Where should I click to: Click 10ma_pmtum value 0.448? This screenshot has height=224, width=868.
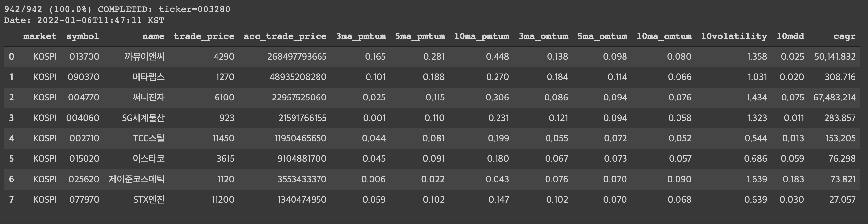pos(498,56)
